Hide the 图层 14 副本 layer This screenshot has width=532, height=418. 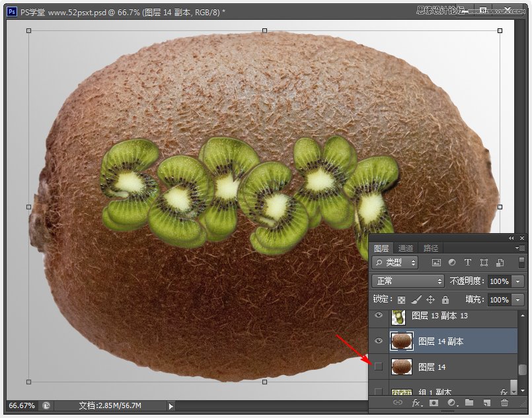379,341
